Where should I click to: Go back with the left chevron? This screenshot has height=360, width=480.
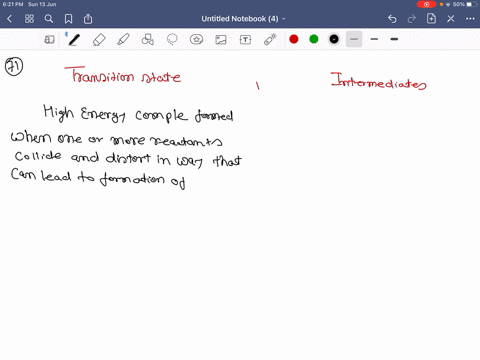(9, 19)
